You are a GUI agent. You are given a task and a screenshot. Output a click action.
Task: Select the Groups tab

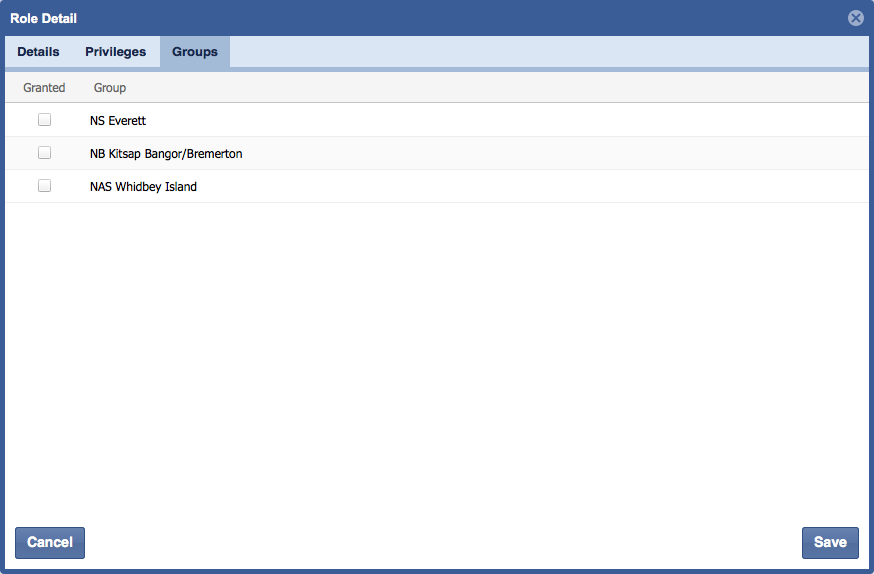[194, 52]
